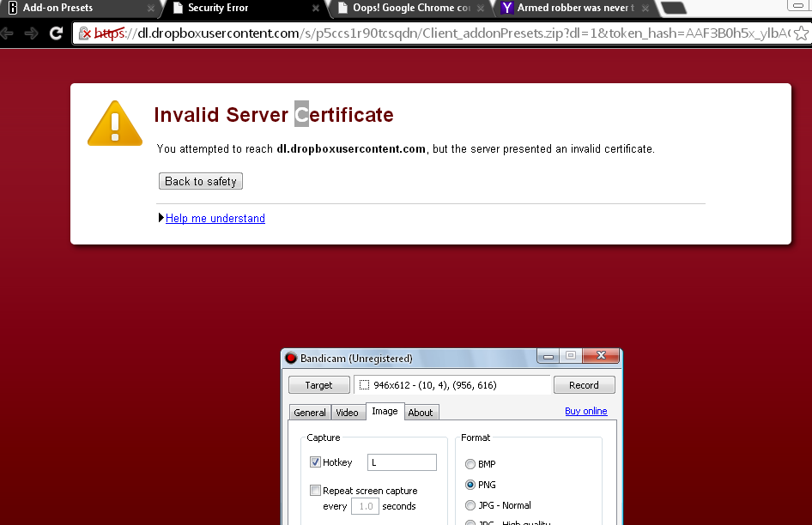Screen dimensions: 812x525
Task: Close the Oops! Google Chrome tab
Action: [x=481, y=9]
